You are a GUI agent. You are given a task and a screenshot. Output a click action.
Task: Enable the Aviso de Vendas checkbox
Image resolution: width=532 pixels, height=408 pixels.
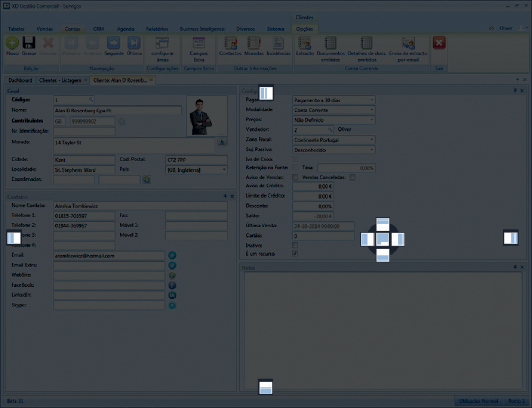click(x=295, y=177)
